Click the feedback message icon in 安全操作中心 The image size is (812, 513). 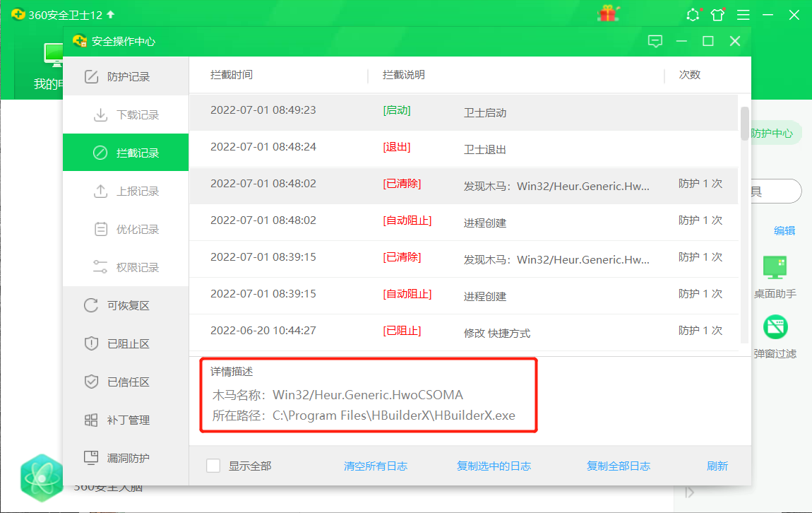coord(655,41)
